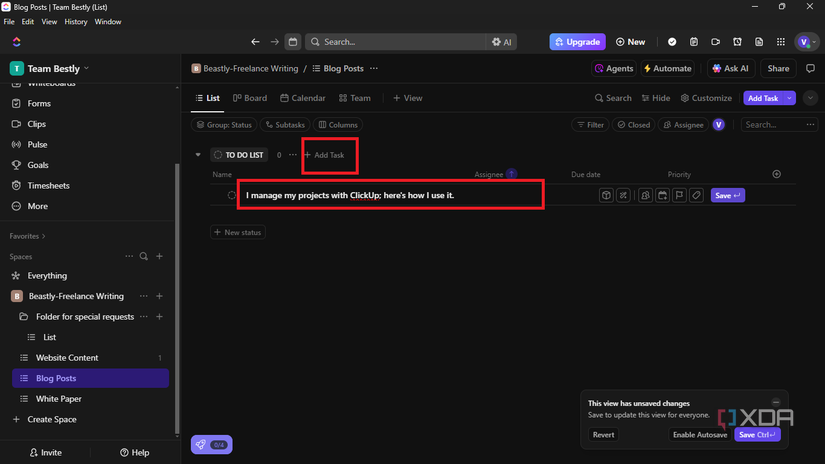825x464 pixels.
Task: Open the Group: Status dropdown
Action: [x=224, y=125]
